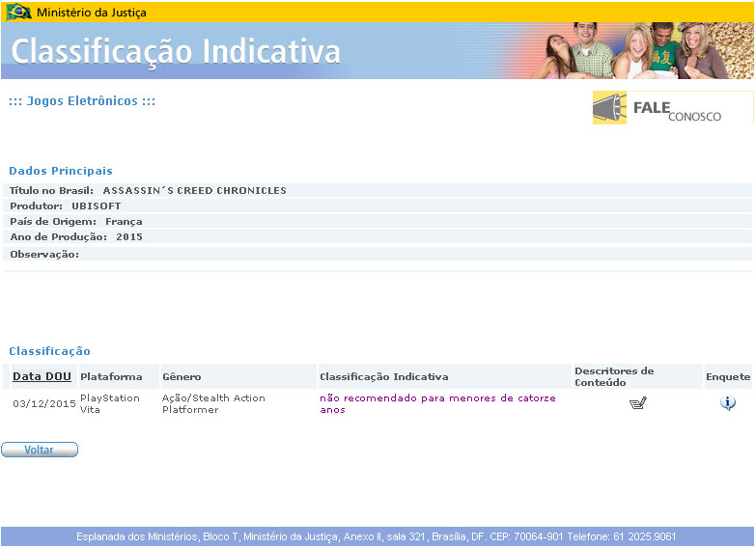756x548 pixels.
Task: Click the Enquete column header
Action: [727, 376]
